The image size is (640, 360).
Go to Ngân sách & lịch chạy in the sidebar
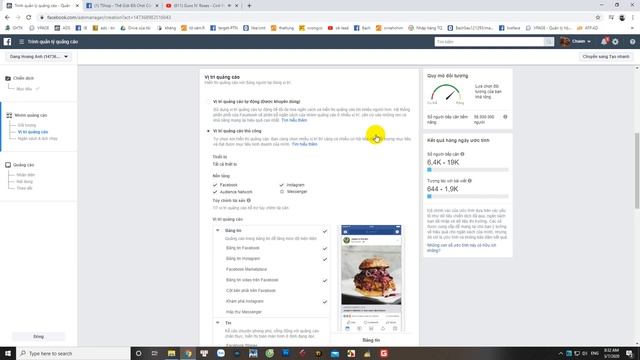point(38,139)
